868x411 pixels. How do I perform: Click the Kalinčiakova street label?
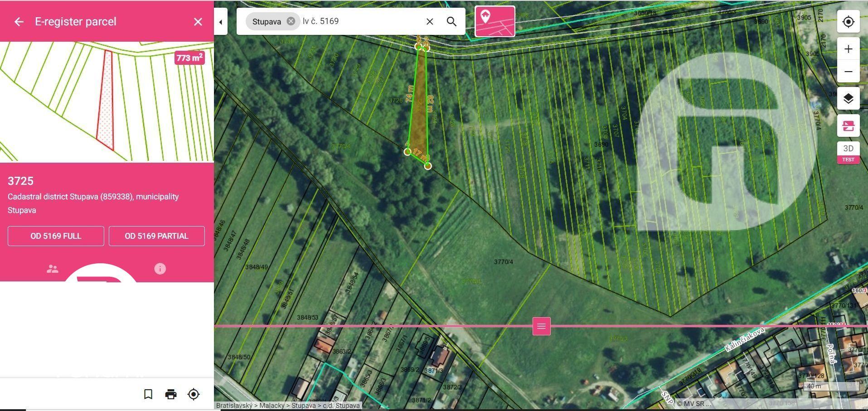745,339
